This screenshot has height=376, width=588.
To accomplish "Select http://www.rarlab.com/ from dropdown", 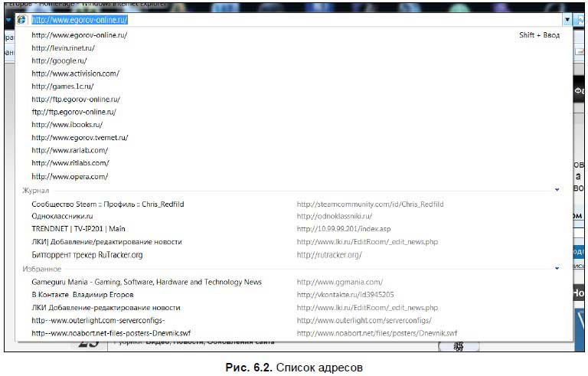I will [70, 150].
